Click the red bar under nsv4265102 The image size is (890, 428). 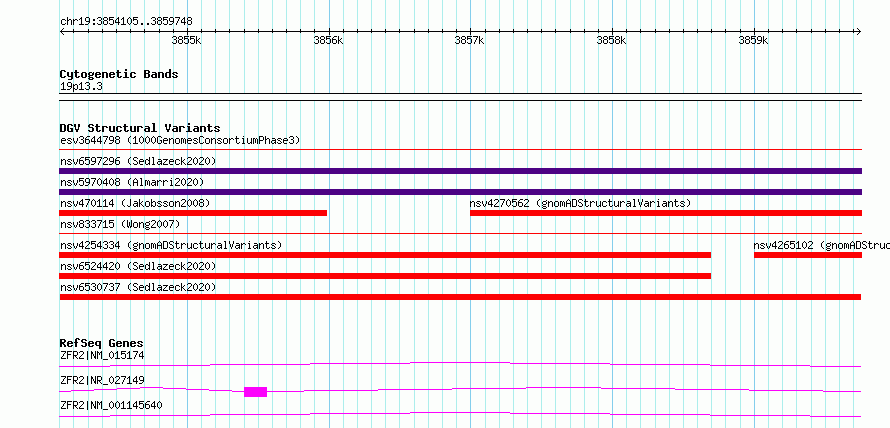pos(808,255)
